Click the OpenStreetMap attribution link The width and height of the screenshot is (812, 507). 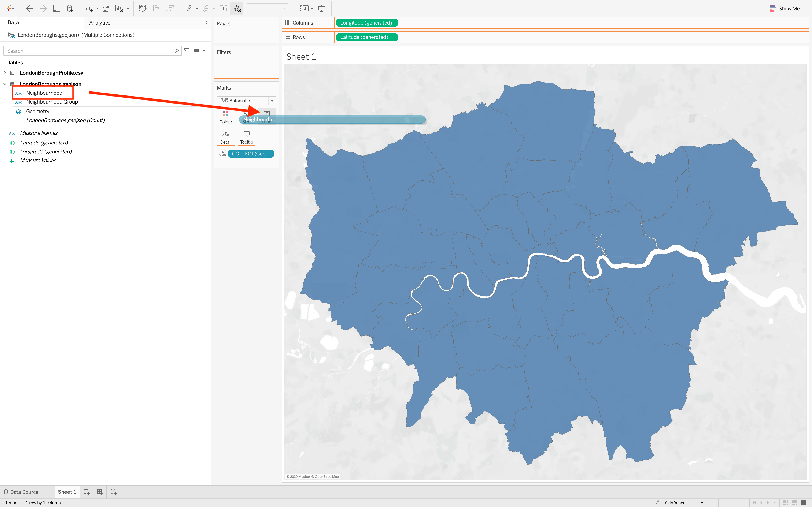[x=327, y=476]
